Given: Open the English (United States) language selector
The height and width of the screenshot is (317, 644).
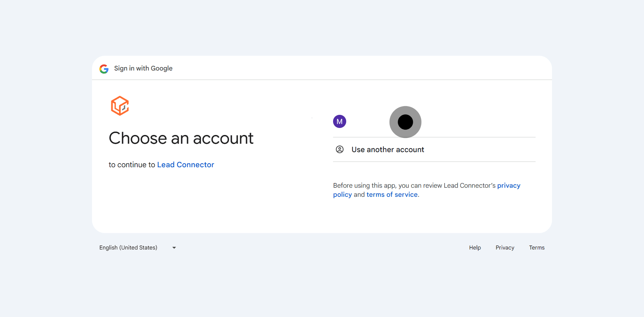Looking at the screenshot, I should click(x=128, y=248).
